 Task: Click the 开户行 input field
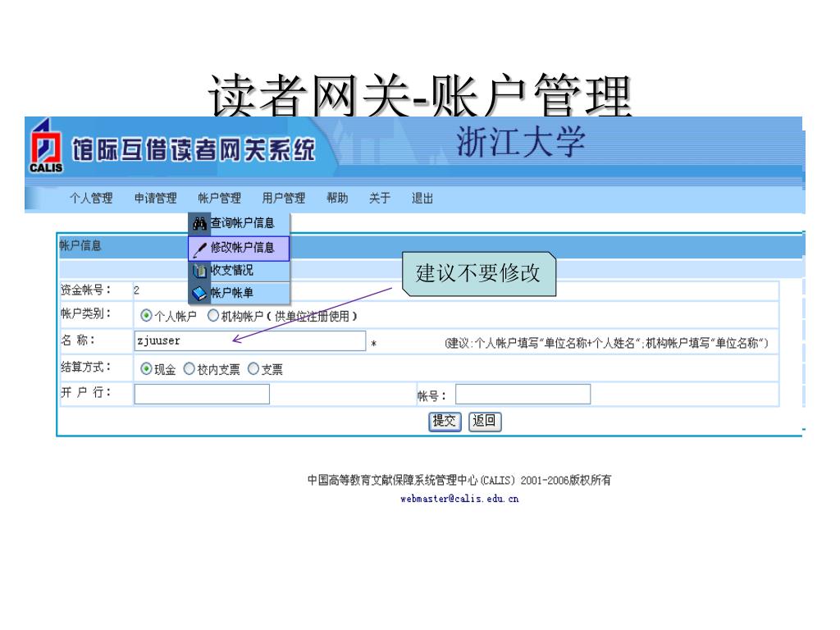(x=202, y=395)
